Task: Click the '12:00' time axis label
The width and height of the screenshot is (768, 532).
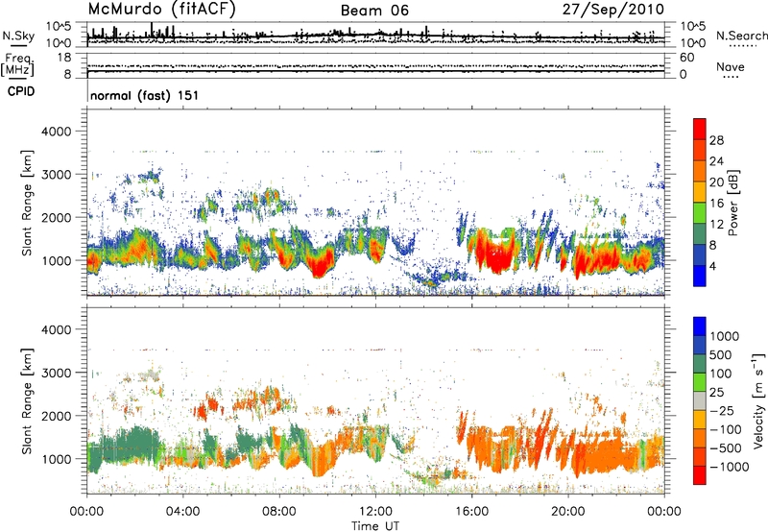Action: click(375, 512)
